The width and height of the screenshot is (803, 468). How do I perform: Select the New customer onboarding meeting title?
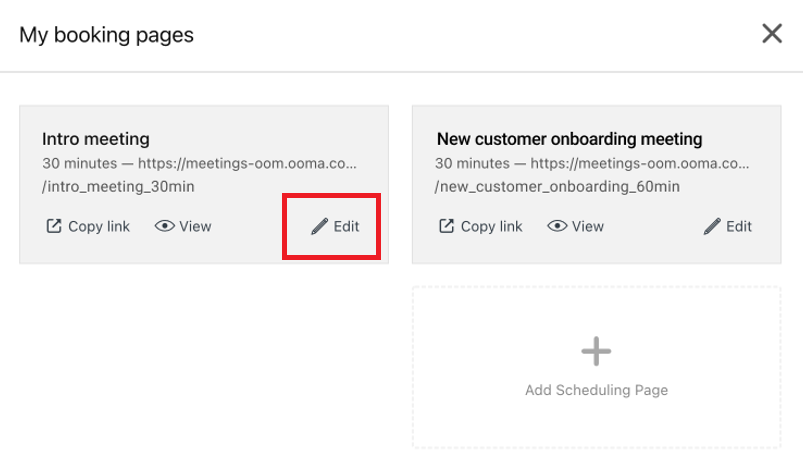tap(569, 139)
